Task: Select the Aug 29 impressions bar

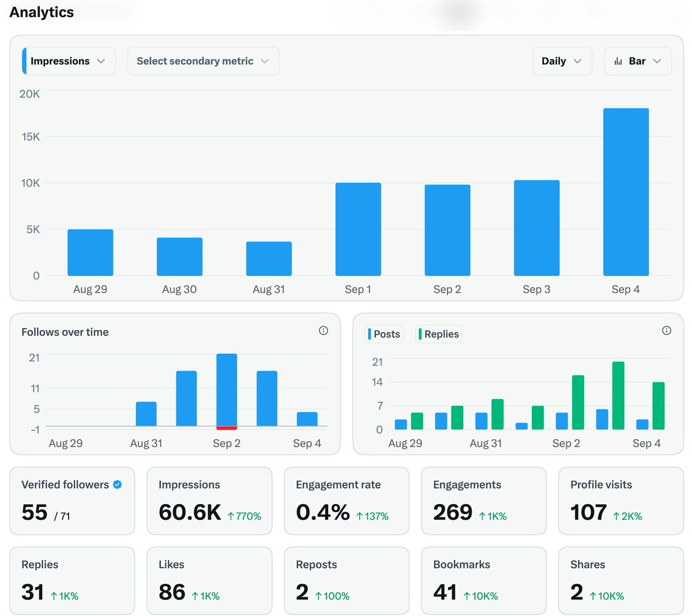Action: tap(91, 252)
